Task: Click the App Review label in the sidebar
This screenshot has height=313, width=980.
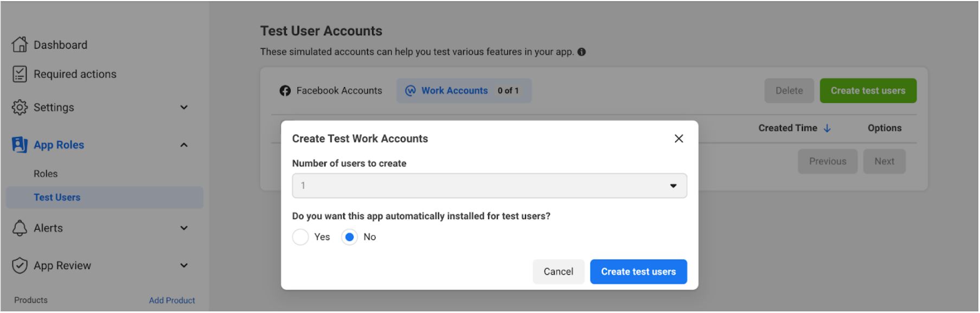Action: (62, 265)
